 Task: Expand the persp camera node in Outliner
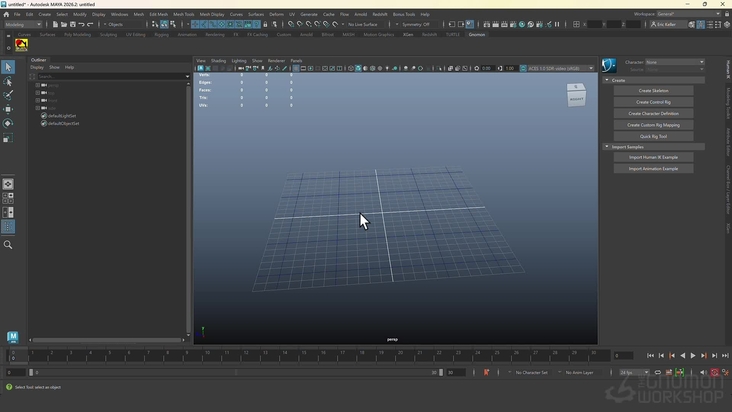point(37,84)
